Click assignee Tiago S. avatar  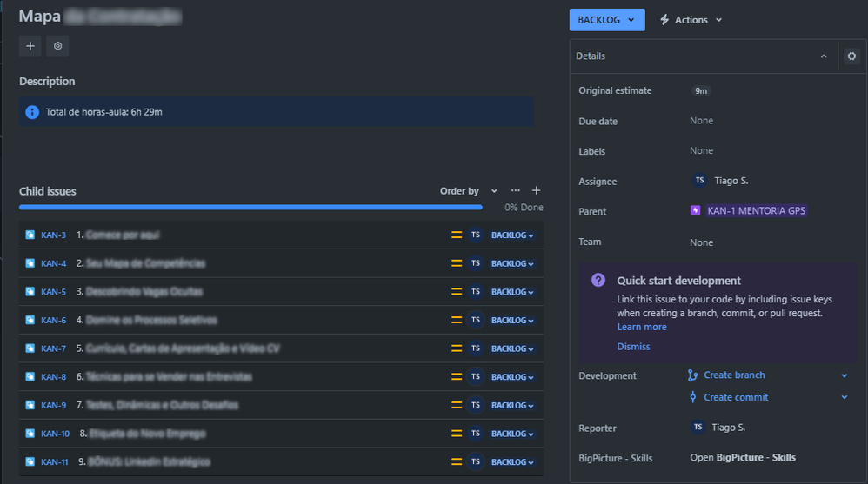click(x=699, y=181)
